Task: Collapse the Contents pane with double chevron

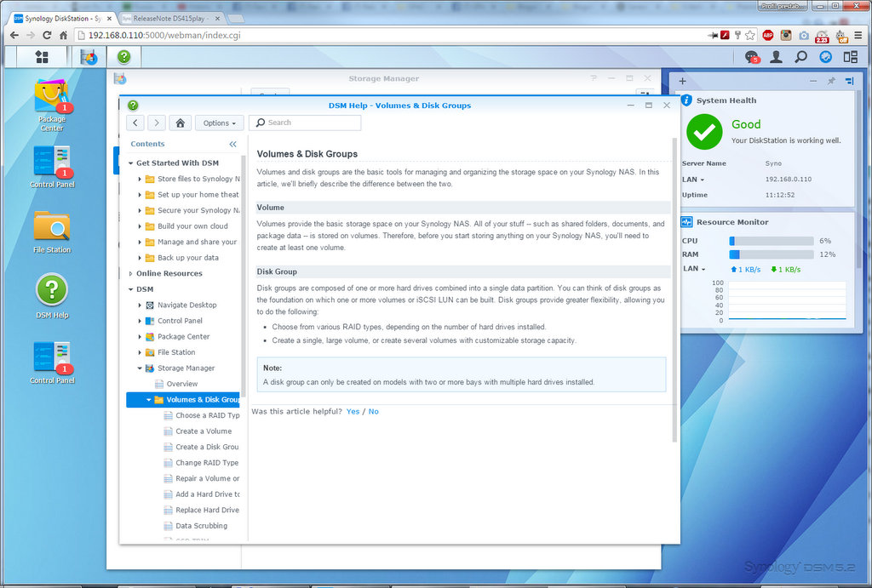Action: pos(233,144)
